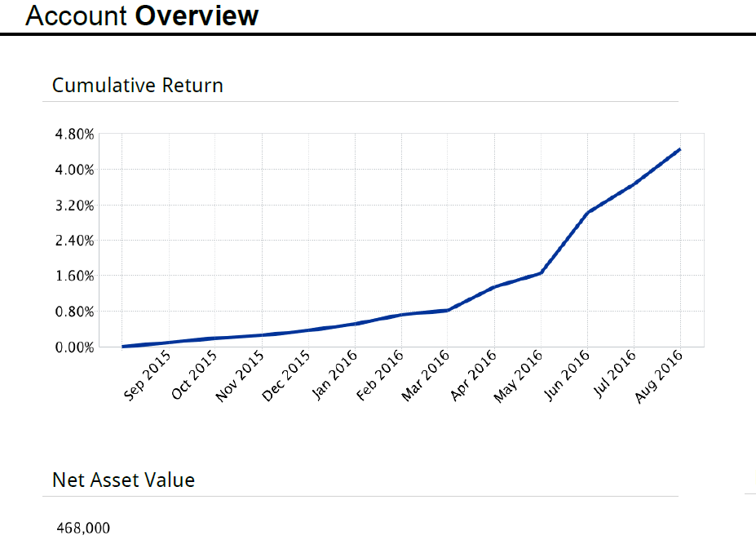
Task: Click the 468,000 axis value label
Action: pos(83,529)
